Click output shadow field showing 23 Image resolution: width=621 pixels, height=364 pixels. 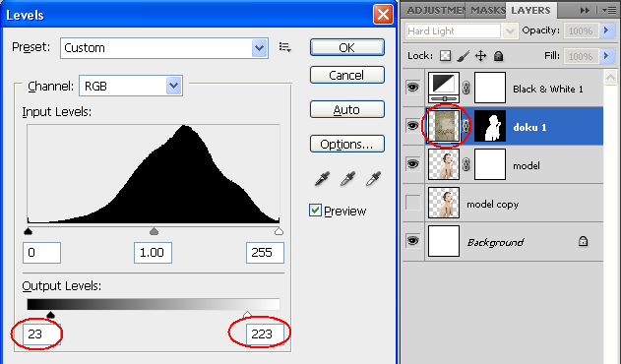pos(41,334)
